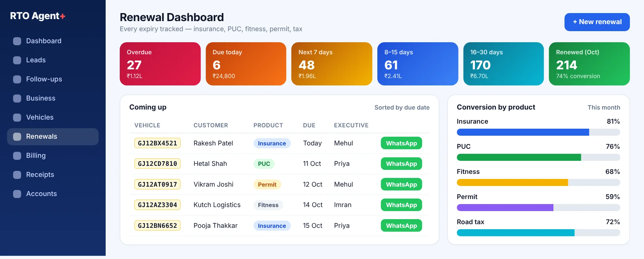Click the PUC conversion progress bar

(538, 157)
